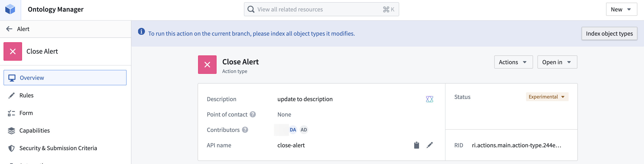Open Security & Submission Criteria
The image size is (644, 164).
(x=58, y=148)
